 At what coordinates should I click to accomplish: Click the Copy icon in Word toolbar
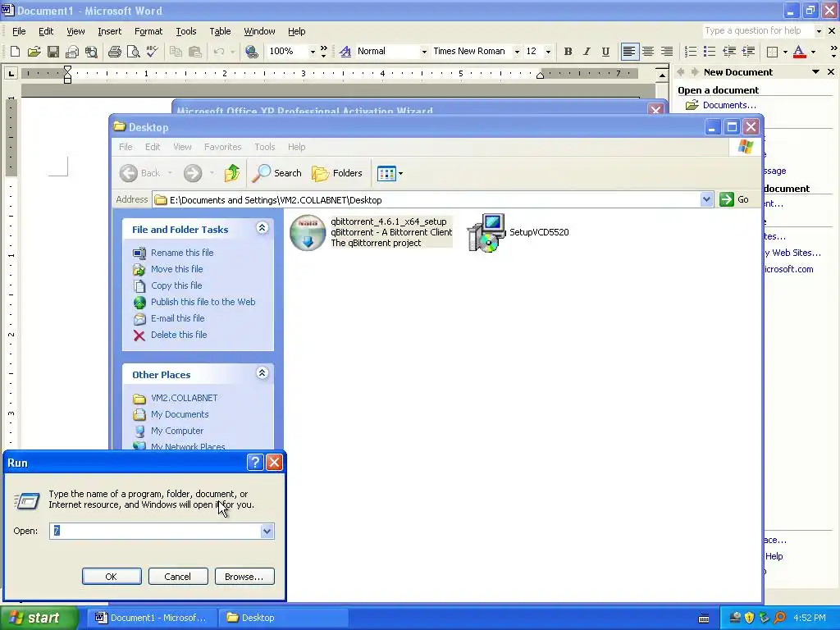[176, 52]
